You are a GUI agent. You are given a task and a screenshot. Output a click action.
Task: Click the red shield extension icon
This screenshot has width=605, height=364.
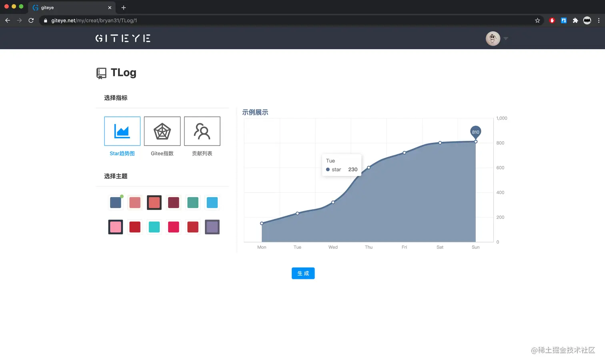[x=552, y=20]
